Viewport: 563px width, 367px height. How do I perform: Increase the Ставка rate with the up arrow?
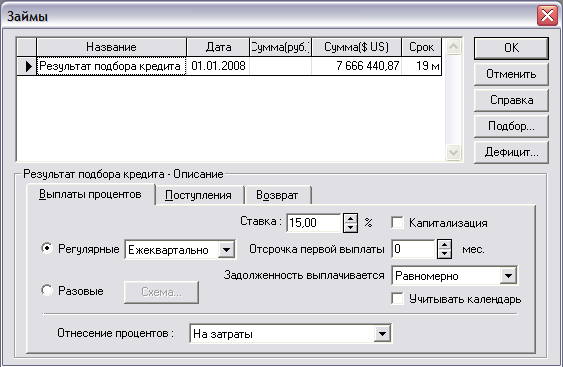coord(350,218)
